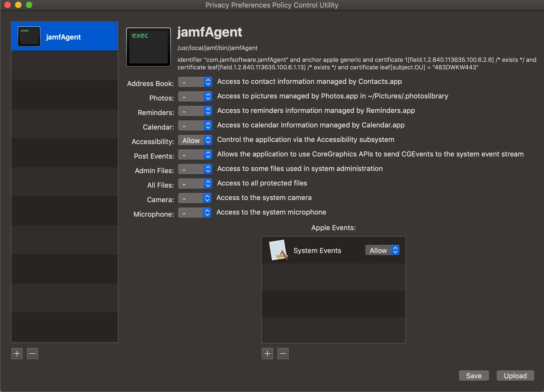
Task: Click the System Events script icon
Action: click(x=278, y=250)
